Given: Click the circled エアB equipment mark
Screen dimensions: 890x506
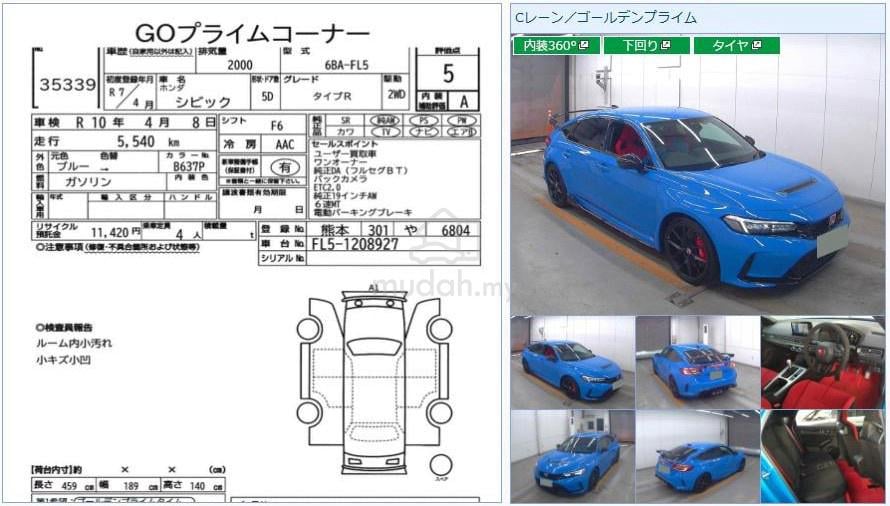Looking at the screenshot, I should (461, 132).
